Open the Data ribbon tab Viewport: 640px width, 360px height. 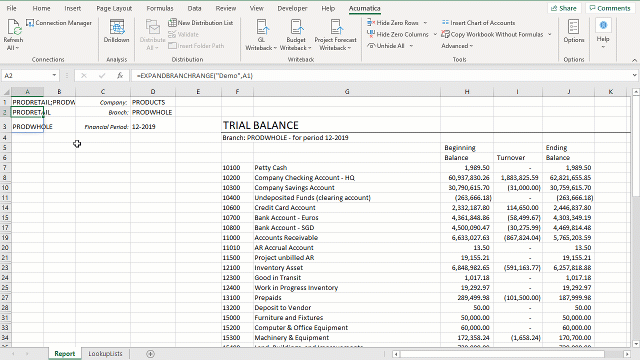coord(194,8)
